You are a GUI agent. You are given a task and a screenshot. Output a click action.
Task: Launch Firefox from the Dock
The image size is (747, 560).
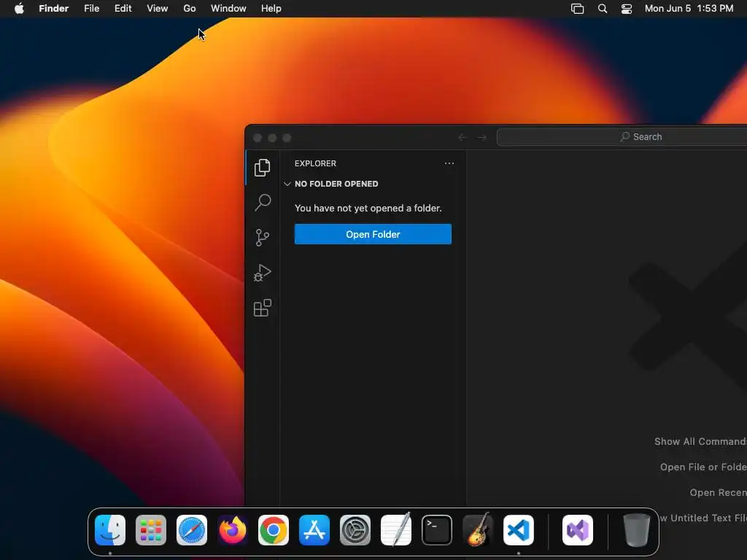tap(233, 530)
